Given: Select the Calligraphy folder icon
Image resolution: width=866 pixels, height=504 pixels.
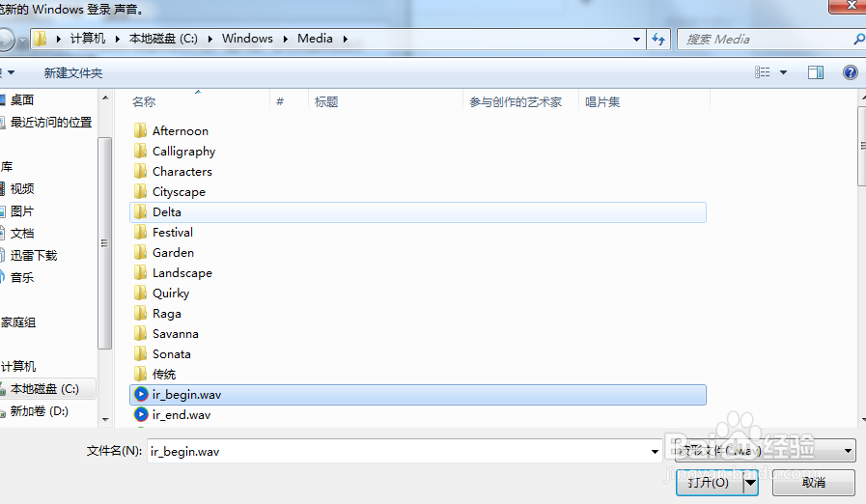Looking at the screenshot, I should click(x=140, y=151).
